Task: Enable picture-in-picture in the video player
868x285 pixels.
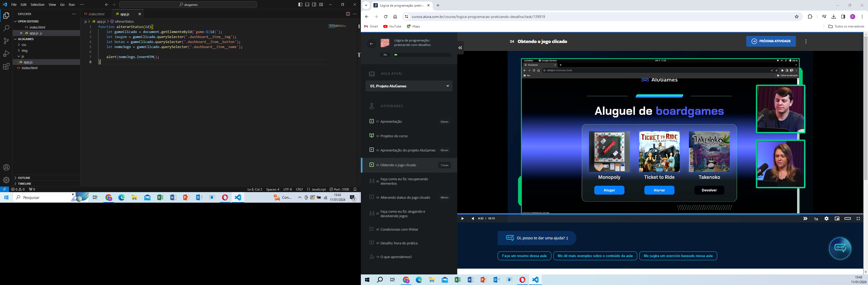Action: pyautogui.click(x=837, y=219)
